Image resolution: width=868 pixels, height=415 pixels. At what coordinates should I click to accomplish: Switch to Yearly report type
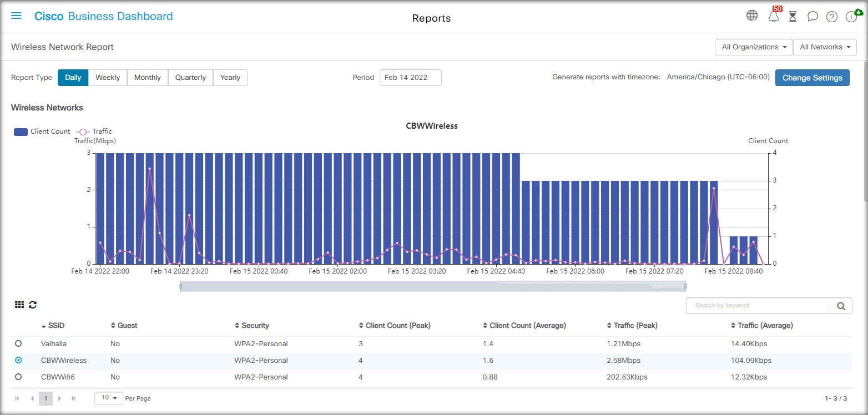(230, 78)
